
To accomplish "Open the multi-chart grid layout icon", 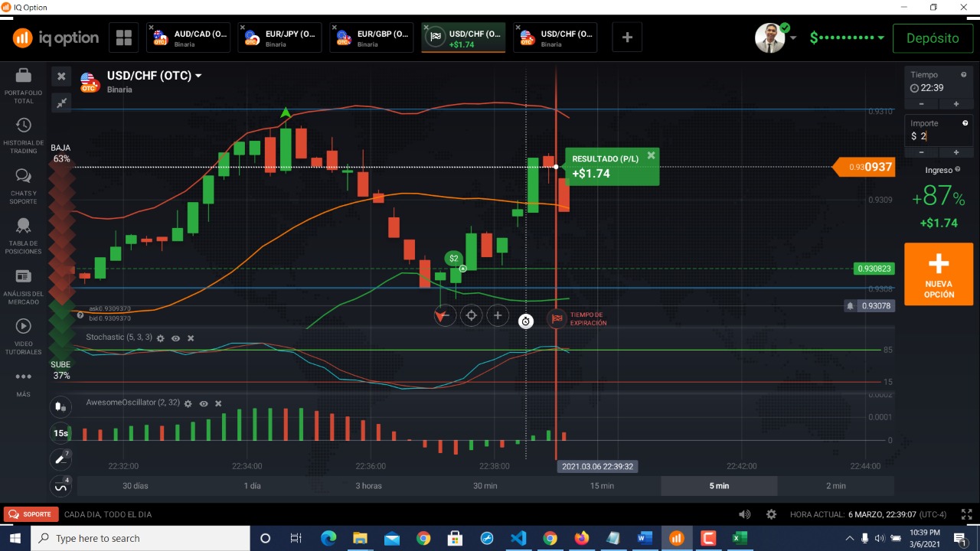I will coord(124,37).
